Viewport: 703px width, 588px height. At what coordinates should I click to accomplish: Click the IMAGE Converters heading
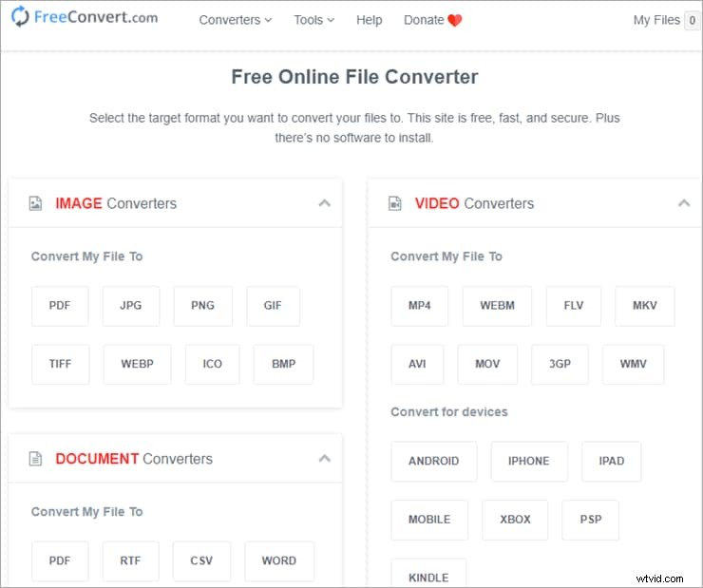[116, 203]
